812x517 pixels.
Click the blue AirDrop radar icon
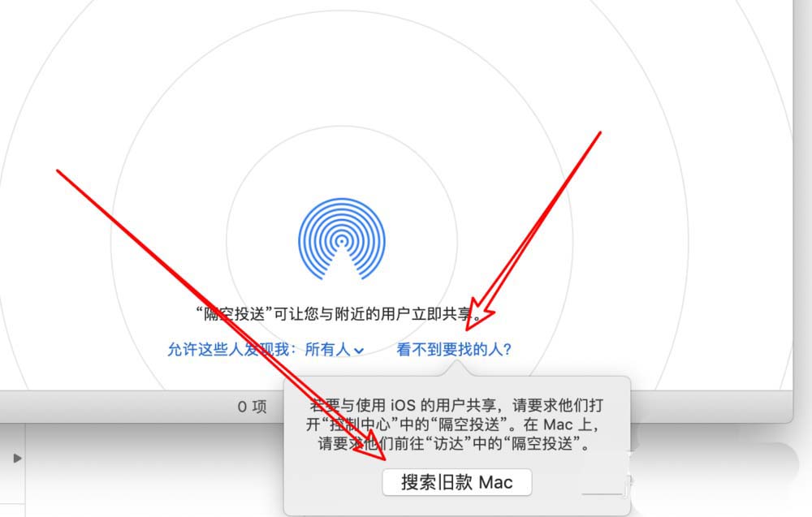tap(341, 239)
